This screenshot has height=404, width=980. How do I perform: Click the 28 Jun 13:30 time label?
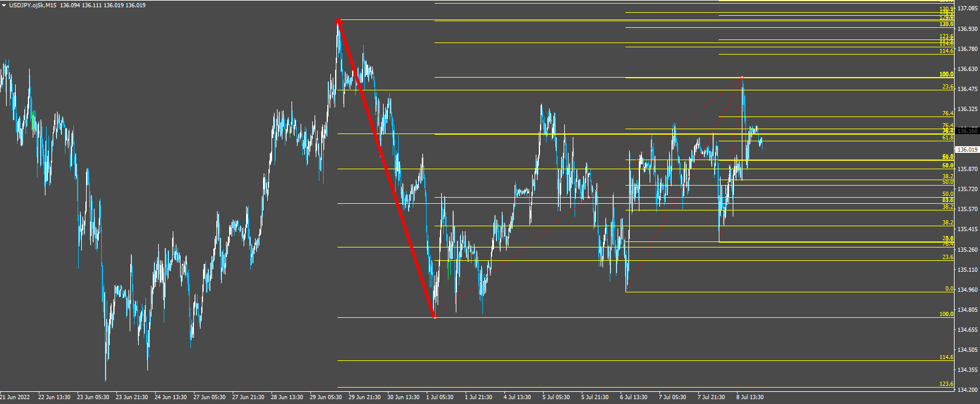(287, 397)
